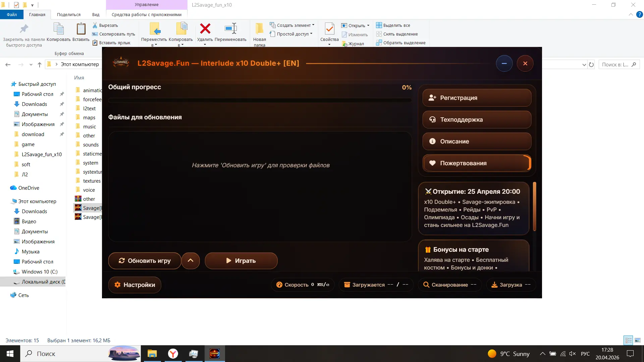
Task: Click the Cut scissors icon
Action: click(x=95, y=25)
